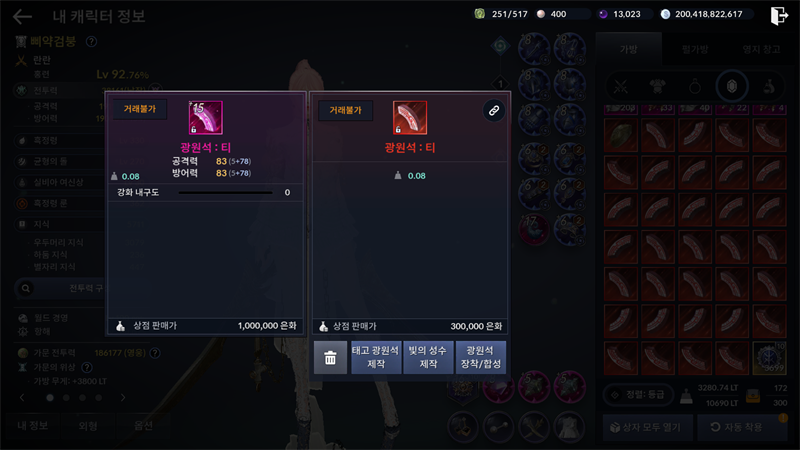This screenshot has height=450, width=800.
Task: Select the light stone category filter icon
Action: pyautogui.click(x=732, y=86)
